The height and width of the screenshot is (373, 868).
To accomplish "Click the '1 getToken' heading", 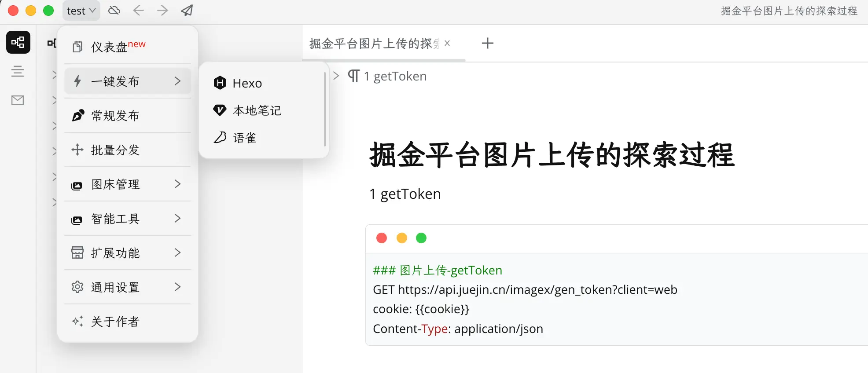I will click(405, 194).
